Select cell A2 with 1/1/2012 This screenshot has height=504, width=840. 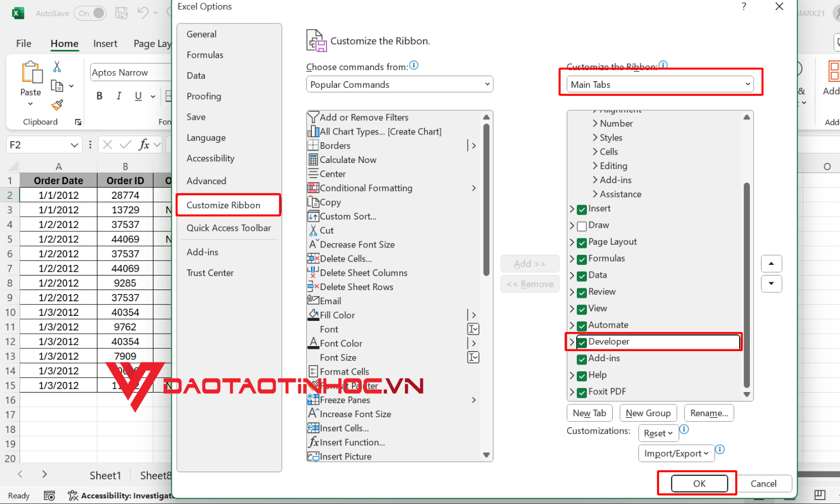coord(58,195)
